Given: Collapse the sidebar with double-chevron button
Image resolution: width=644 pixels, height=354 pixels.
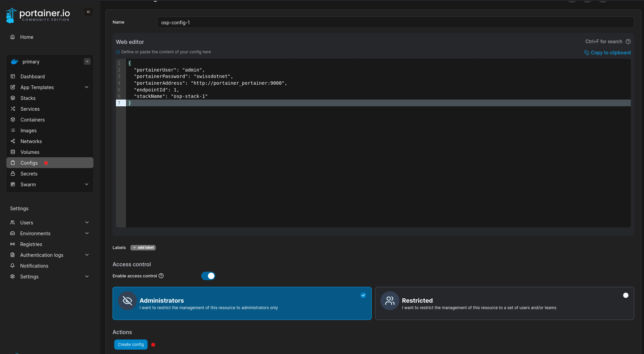Looking at the screenshot, I should click(88, 12).
